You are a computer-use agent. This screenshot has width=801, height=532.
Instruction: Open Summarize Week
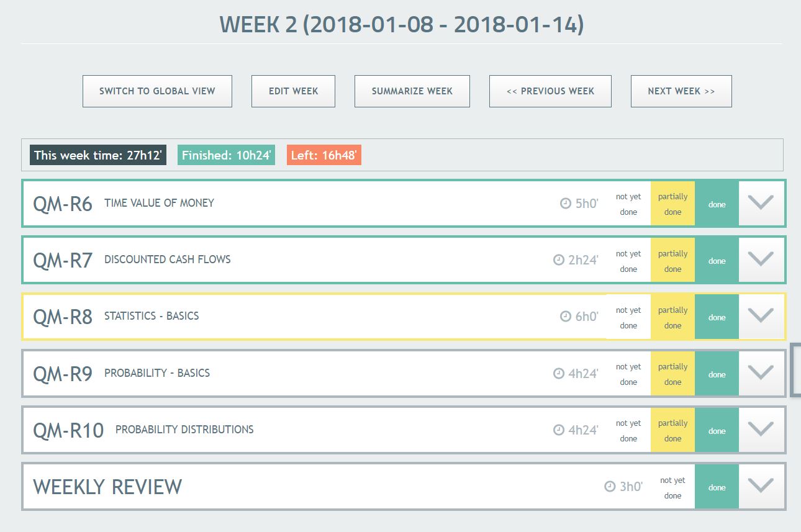(x=412, y=91)
